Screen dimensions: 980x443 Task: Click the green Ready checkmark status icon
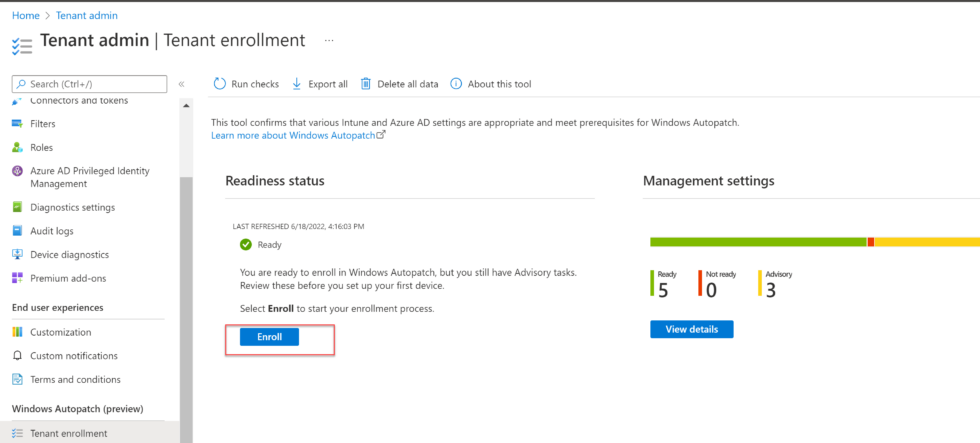click(x=246, y=245)
